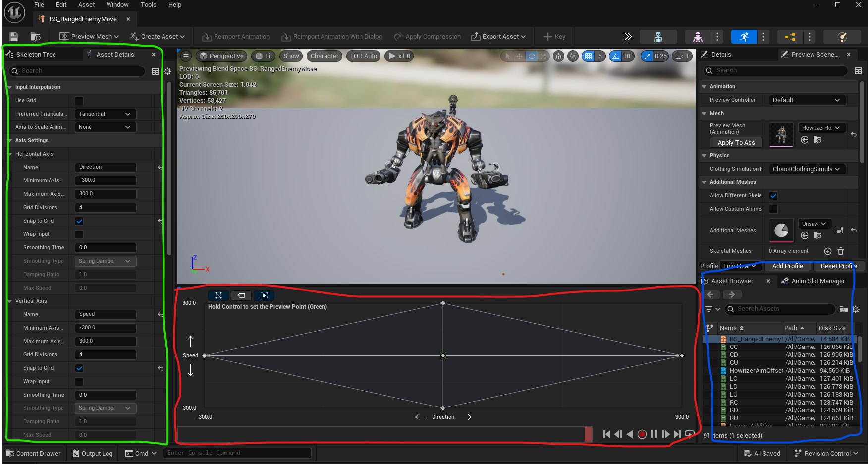Image resolution: width=868 pixels, height=464 pixels.
Task: Click the Apply To Asset button
Action: 736,143
